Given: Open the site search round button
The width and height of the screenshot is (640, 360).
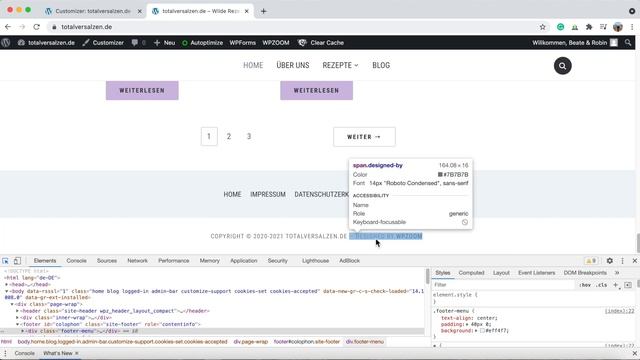Looking at the screenshot, I should point(562,66).
